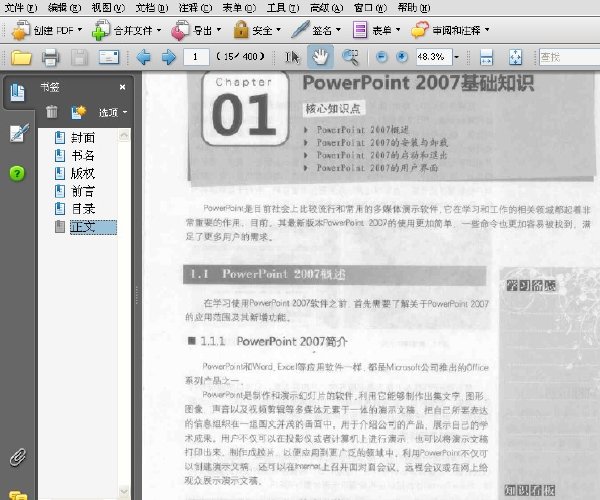Select the text selection tool
This screenshot has height=500, width=600.
click(x=292, y=57)
